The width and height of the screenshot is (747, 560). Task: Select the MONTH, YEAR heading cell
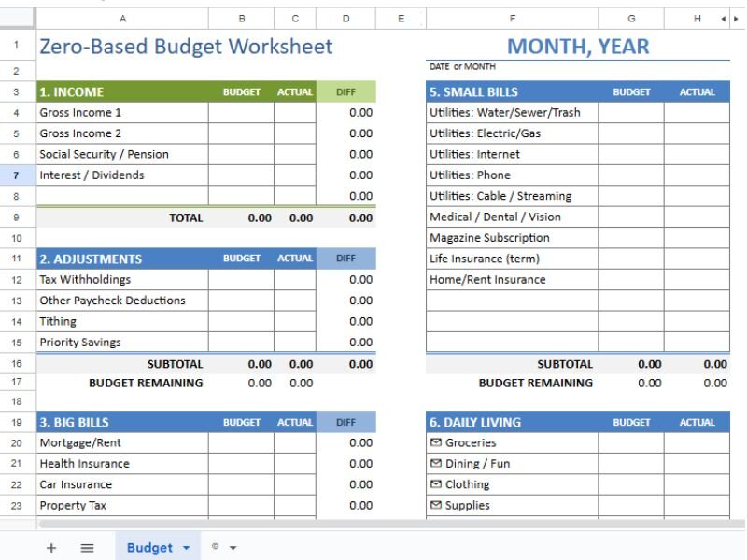tap(578, 46)
